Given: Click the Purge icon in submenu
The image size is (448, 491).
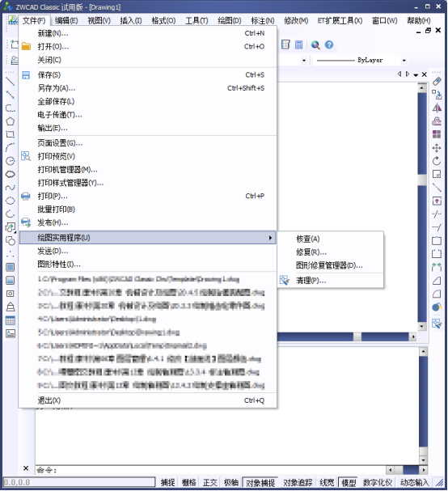Looking at the screenshot, I should [285, 280].
